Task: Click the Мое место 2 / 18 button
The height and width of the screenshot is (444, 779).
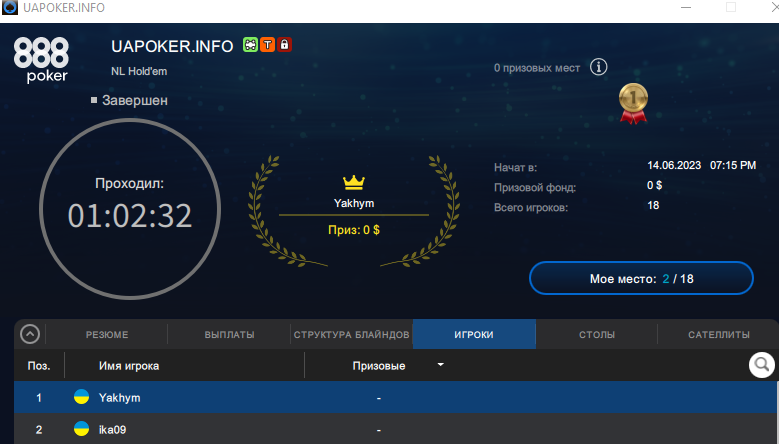Action: [641, 278]
